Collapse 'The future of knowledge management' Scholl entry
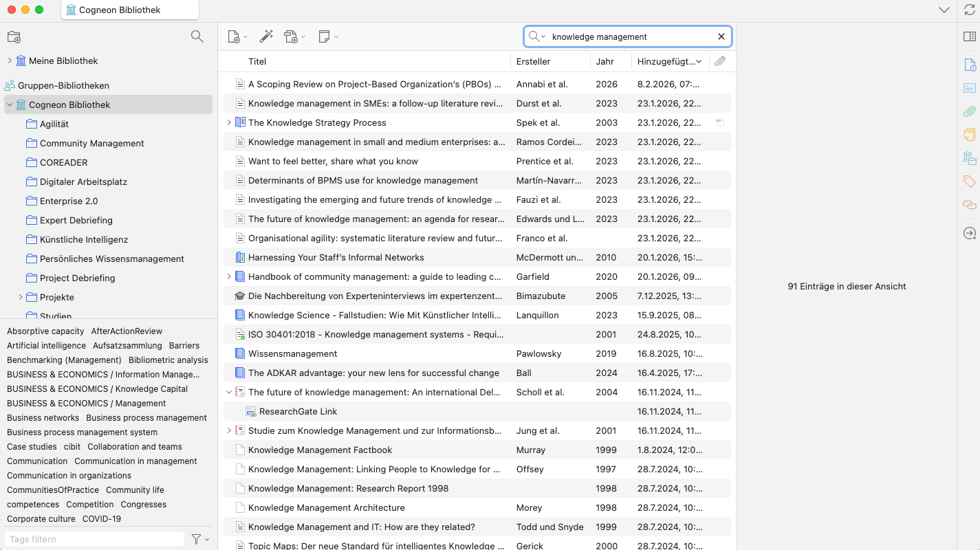Image resolution: width=980 pixels, height=550 pixels. click(229, 393)
